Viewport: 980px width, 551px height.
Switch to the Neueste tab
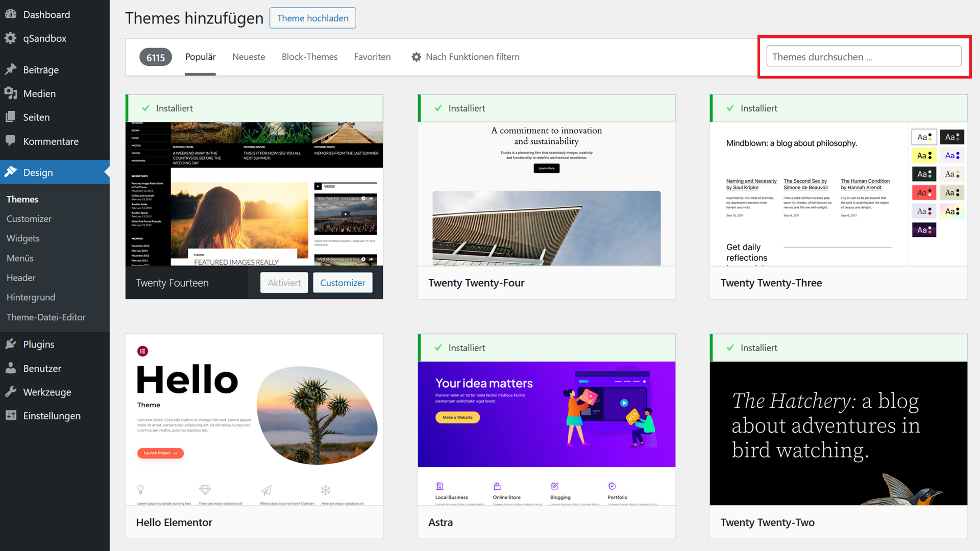tap(249, 57)
